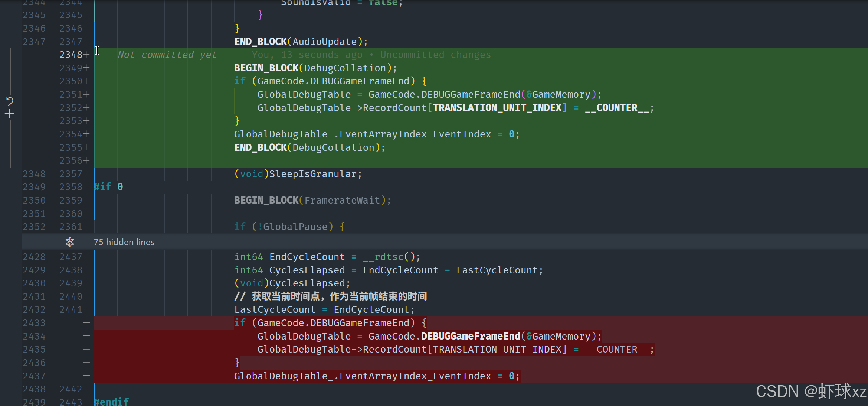The height and width of the screenshot is (406, 868).
Task: Click the minus marker on line 2437
Action: (x=86, y=376)
